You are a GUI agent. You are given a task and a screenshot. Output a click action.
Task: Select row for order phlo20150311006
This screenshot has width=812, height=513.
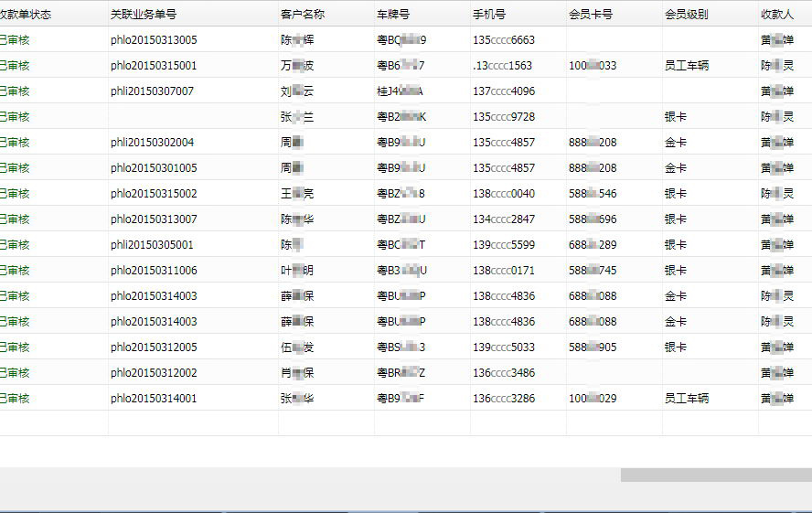[154, 271]
